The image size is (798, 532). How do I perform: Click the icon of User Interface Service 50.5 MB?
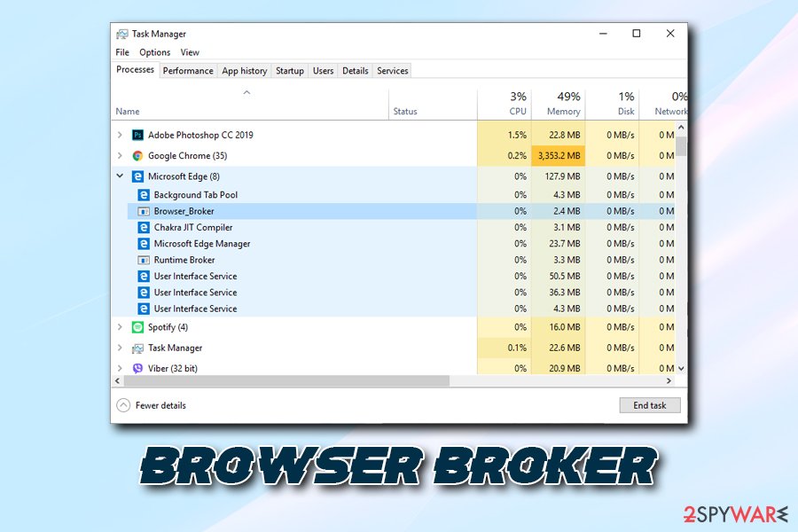pyautogui.click(x=144, y=277)
